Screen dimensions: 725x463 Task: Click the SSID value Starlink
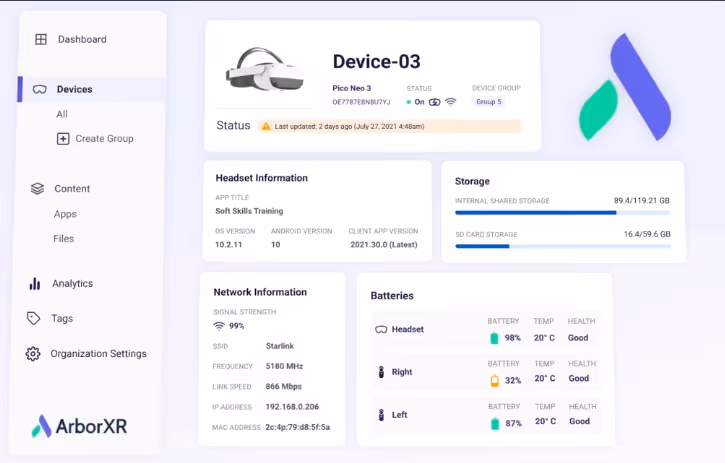pyautogui.click(x=280, y=346)
